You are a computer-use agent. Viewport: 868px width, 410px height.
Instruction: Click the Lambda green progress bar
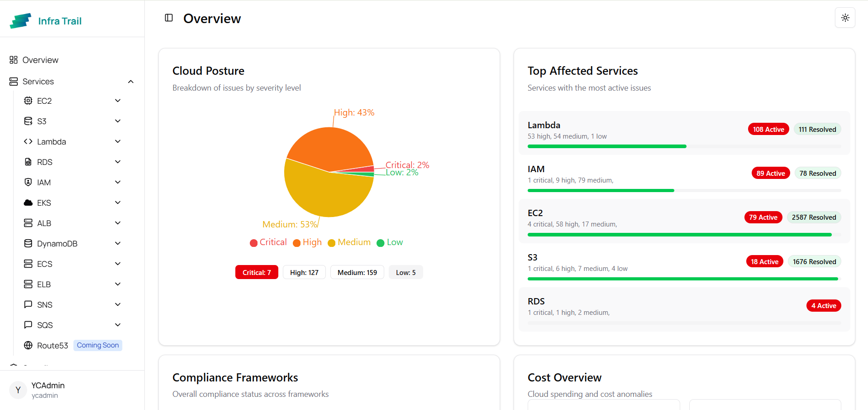tap(607, 146)
